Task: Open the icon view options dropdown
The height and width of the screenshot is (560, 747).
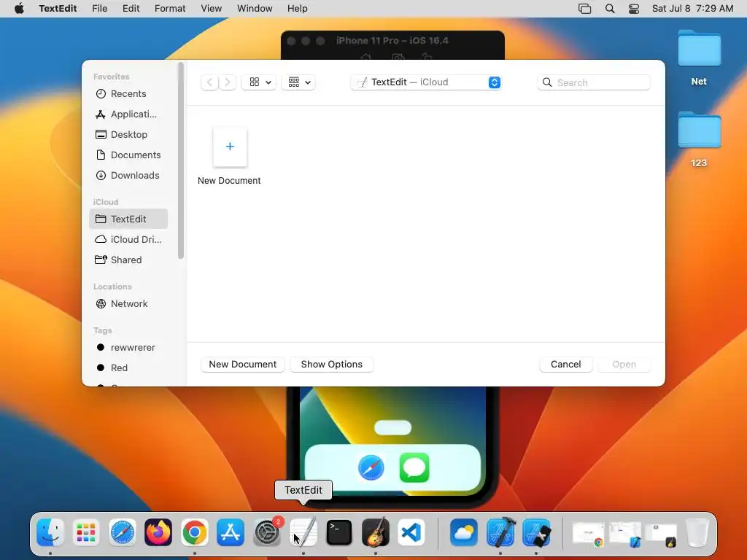Action: [259, 82]
